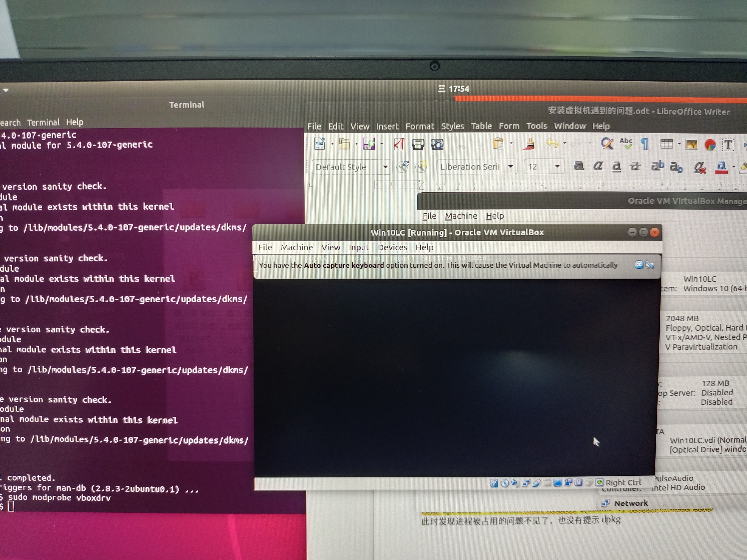This screenshot has height=560, width=747.
Task: Save the Writer document via floppy icon
Action: point(368,144)
